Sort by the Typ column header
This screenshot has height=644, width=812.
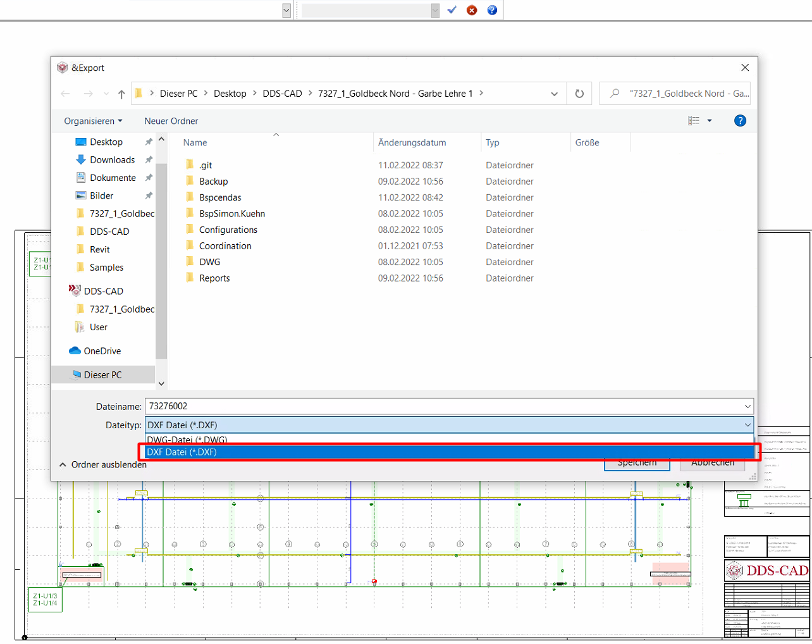pos(492,143)
